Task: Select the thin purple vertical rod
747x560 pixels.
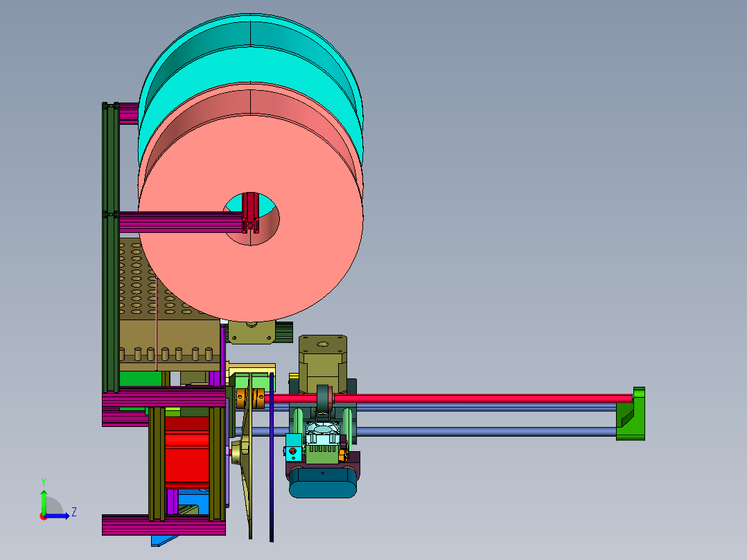Action: [272, 457]
